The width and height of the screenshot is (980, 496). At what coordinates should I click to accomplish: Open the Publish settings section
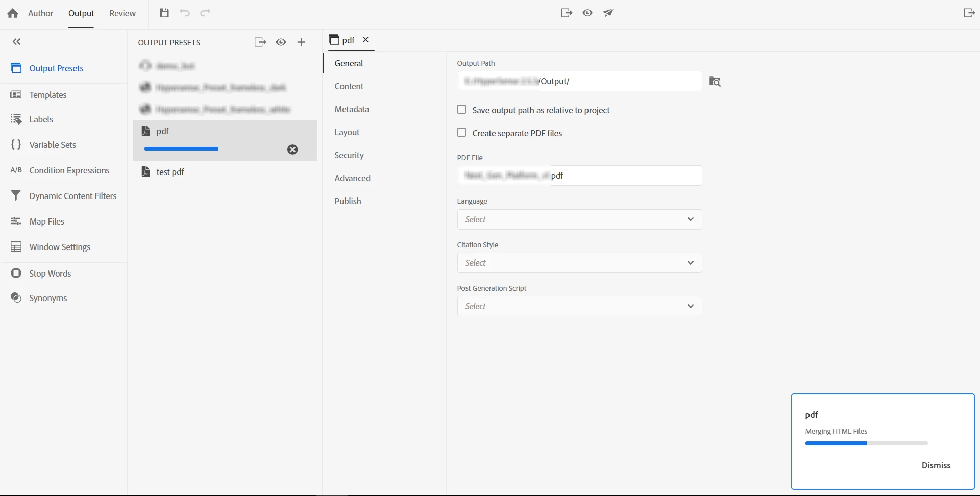[348, 201]
